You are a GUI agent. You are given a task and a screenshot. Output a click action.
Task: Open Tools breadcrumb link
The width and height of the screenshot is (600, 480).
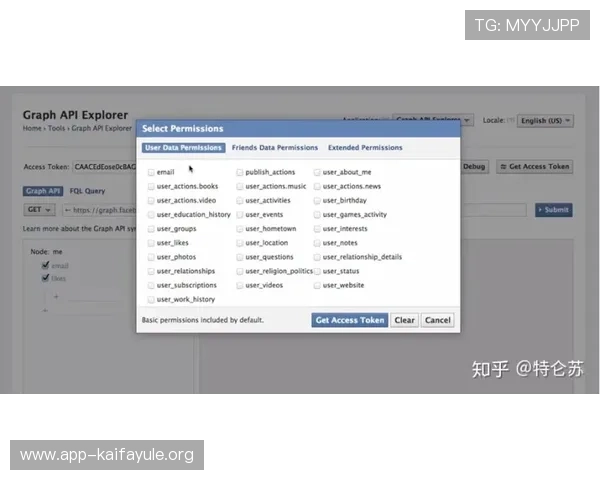[57, 128]
